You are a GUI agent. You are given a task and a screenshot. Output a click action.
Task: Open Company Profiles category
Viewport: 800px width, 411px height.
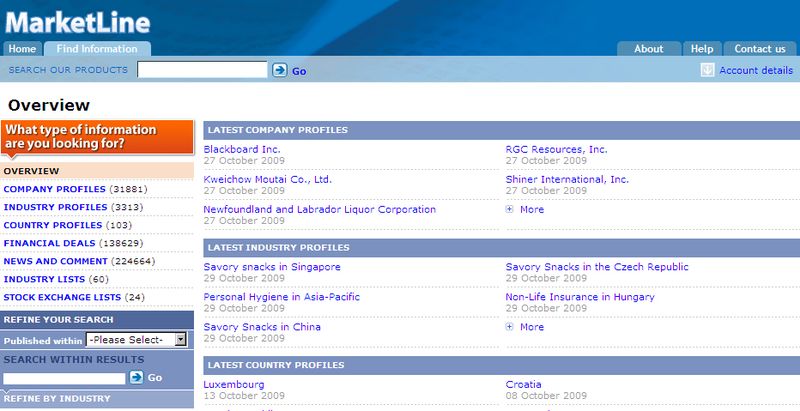(55, 189)
